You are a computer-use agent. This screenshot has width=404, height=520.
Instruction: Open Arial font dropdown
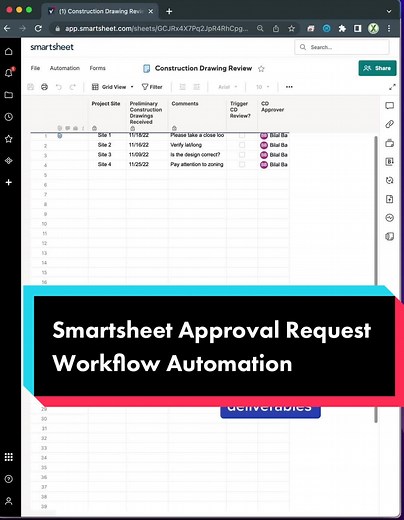[228, 87]
